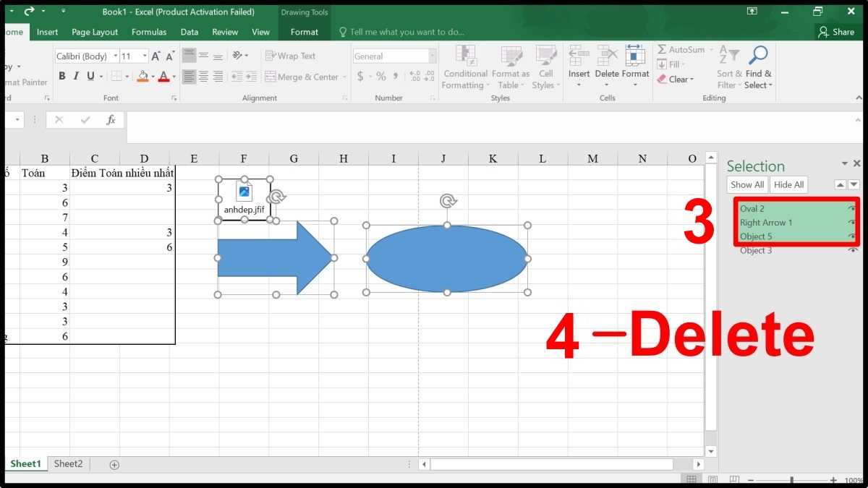Click the Orientation text angle icon
Viewport: 868px width, 488px height.
pyautogui.click(x=239, y=56)
